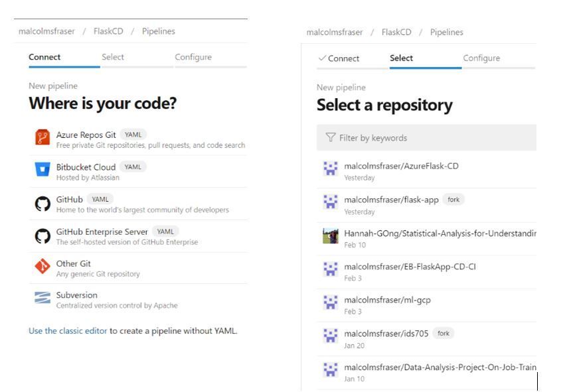Viewport: 571px width, 392px height.
Task: Click 'Feb 10' date under Hannah-GOng repository
Action: click(x=355, y=245)
